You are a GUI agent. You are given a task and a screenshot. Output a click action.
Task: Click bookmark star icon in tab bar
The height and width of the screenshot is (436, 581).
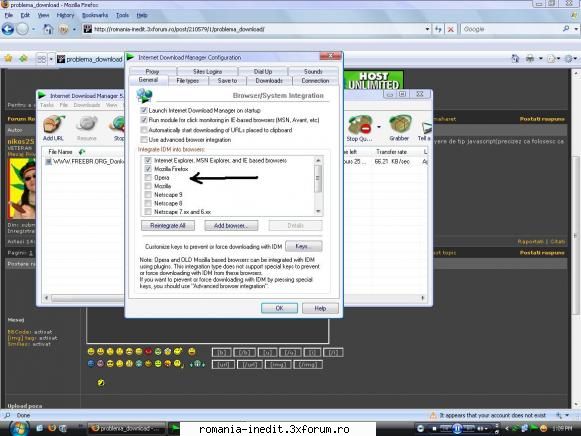8,59
